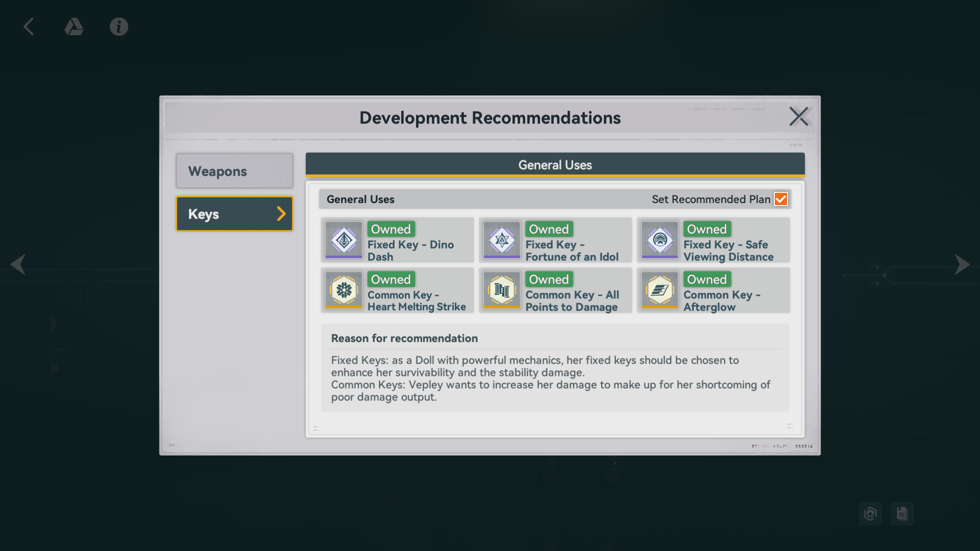The height and width of the screenshot is (551, 980).
Task: Switch to the Weapons tab
Action: click(234, 171)
